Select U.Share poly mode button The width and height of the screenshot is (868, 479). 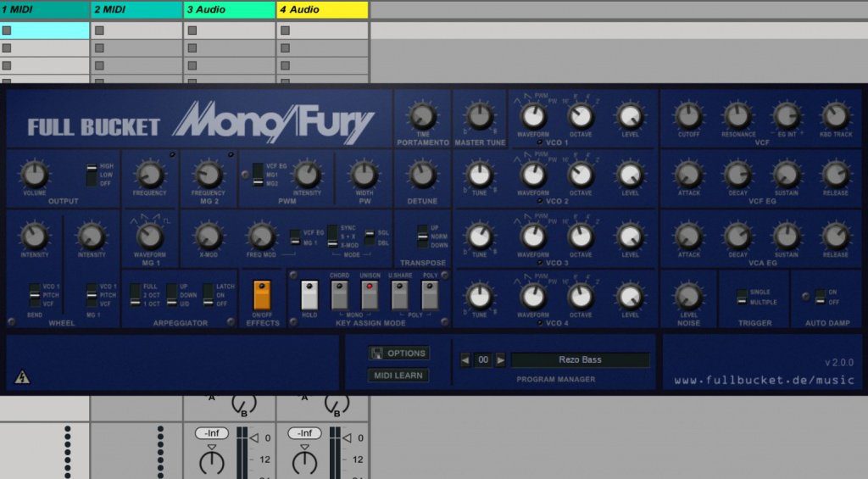tap(400, 294)
